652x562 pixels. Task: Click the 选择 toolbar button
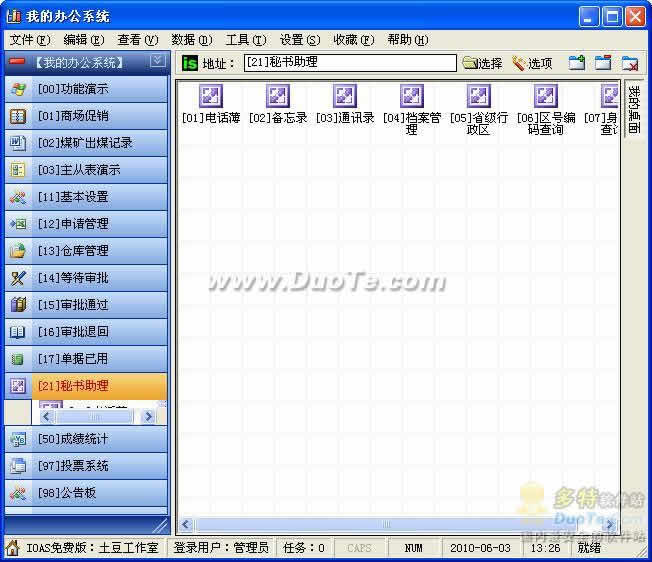pyautogui.click(x=482, y=63)
